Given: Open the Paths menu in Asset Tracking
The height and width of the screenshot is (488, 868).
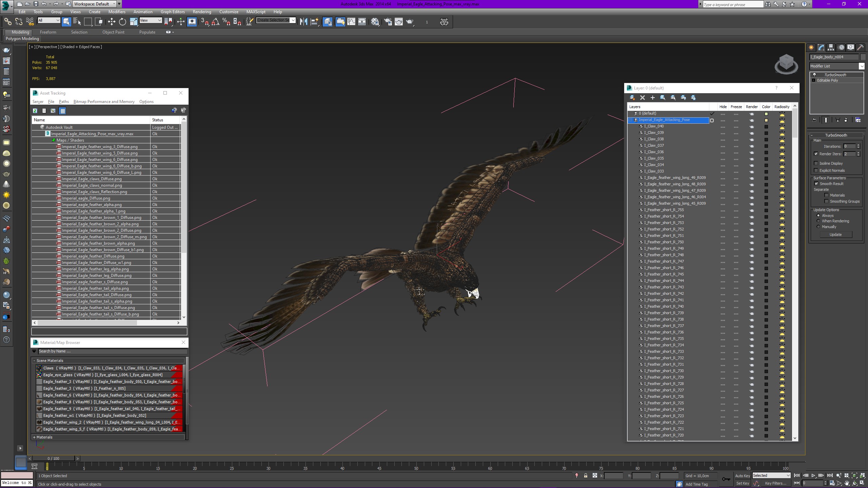Looking at the screenshot, I should tap(64, 102).
